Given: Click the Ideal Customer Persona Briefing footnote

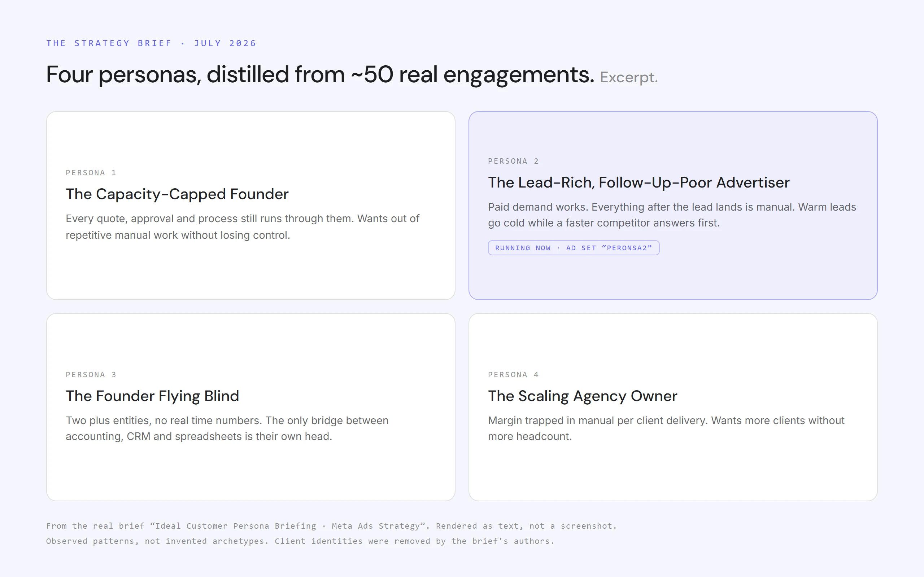Looking at the screenshot, I should [331, 533].
